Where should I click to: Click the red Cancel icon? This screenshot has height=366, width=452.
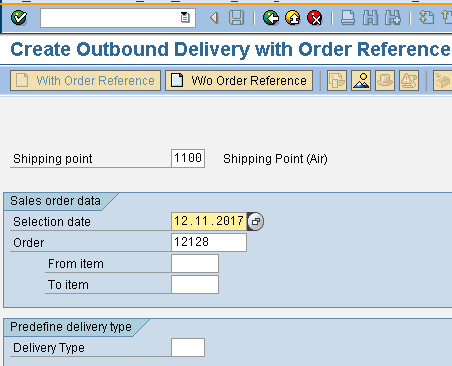pos(315,18)
